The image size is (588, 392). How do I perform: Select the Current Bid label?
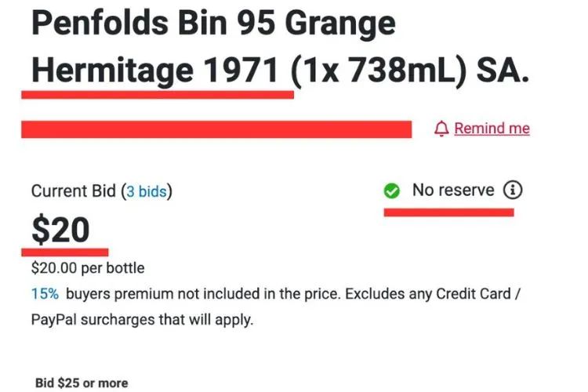pos(73,191)
